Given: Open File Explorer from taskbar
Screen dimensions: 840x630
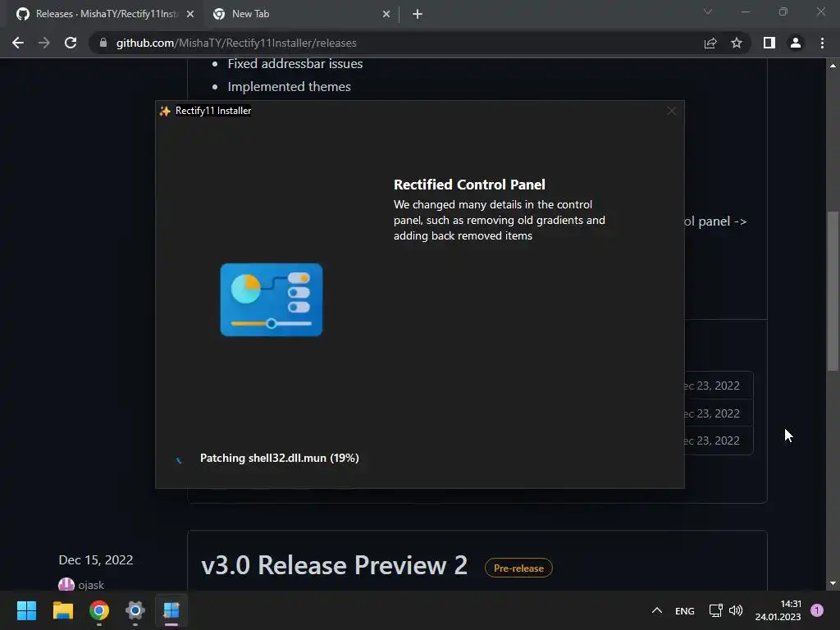Looking at the screenshot, I should tap(62, 610).
